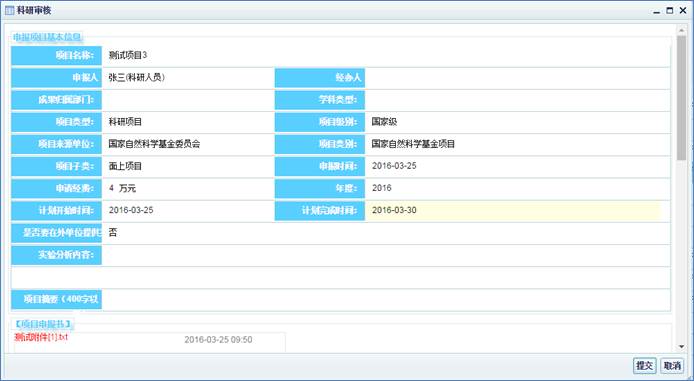Screen dimensions: 694x381
Task: Click the attachment timestamp 2016-03-25 09:50
Action: click(x=218, y=340)
